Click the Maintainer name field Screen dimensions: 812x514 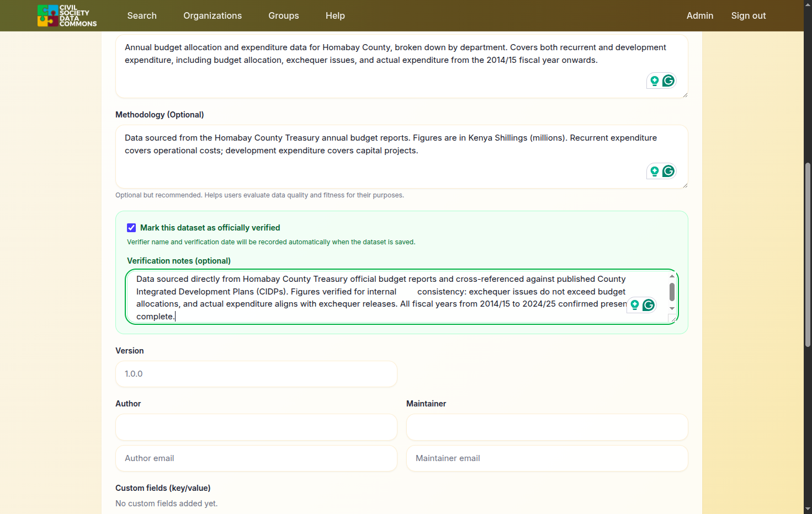[x=547, y=427]
